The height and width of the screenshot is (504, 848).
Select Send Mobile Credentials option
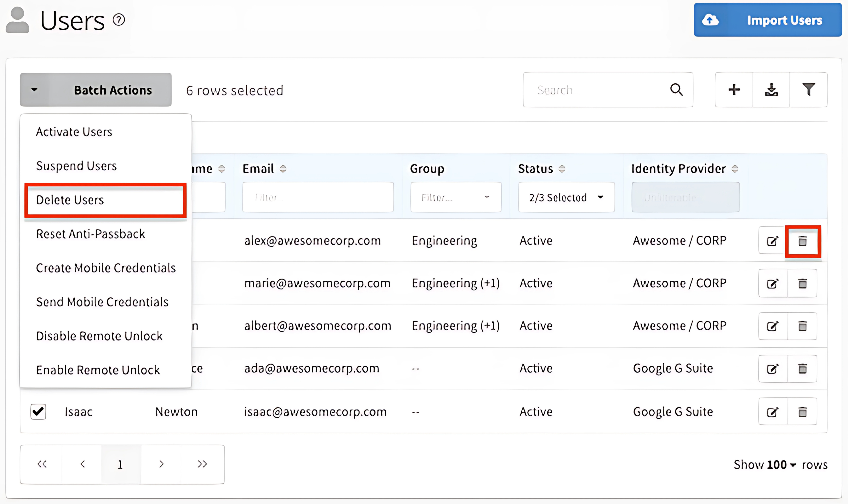102,302
